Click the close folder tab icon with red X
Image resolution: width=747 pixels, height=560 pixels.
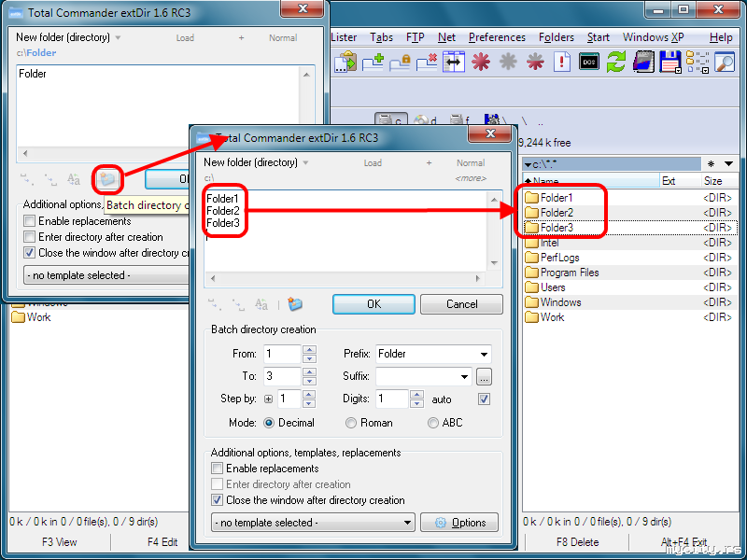click(427, 62)
